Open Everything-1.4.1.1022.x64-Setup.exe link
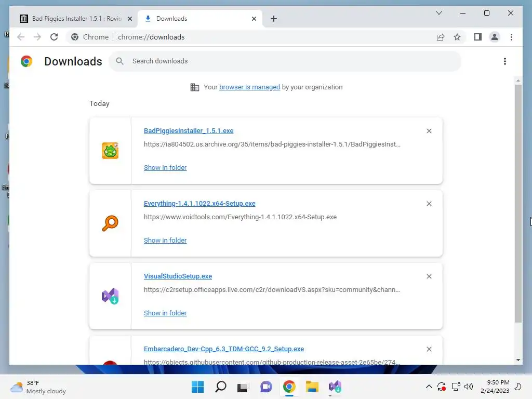This screenshot has width=532, height=399. pos(199,203)
